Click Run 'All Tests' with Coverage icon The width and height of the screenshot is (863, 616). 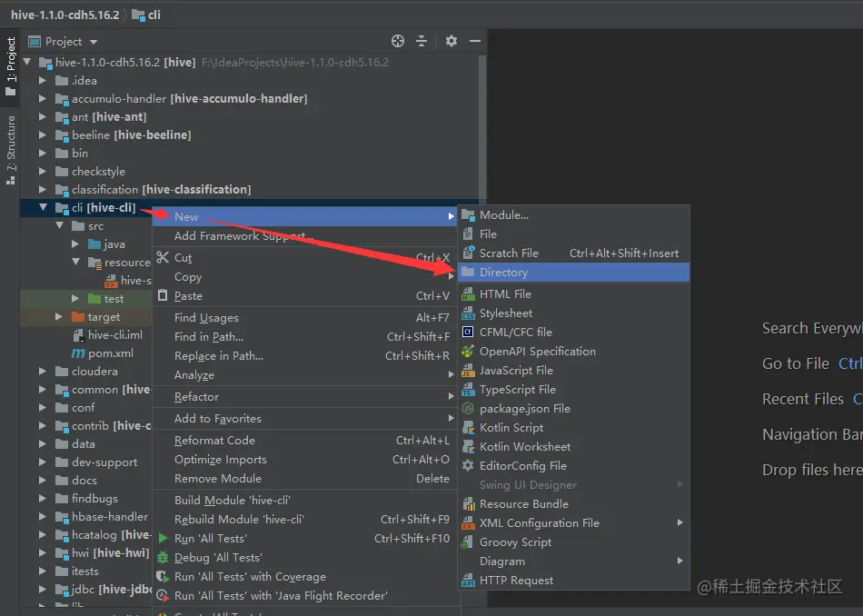[163, 576]
